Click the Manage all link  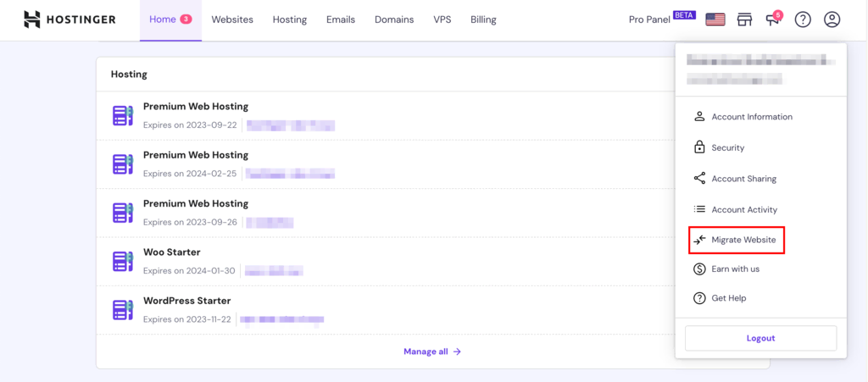pyautogui.click(x=432, y=352)
